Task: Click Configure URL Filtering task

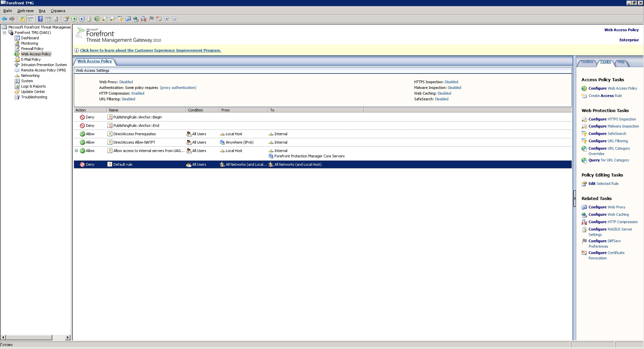Action: point(608,141)
